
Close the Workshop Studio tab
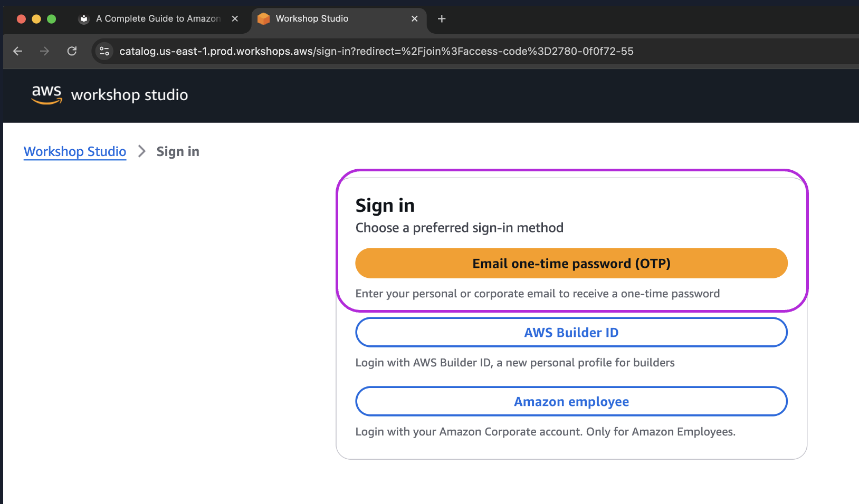click(x=415, y=19)
